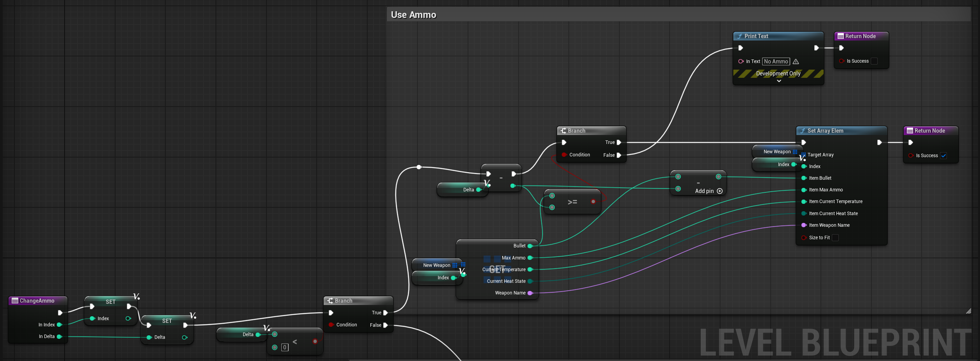
Task: Select the SET Index node title
Action: point(111,302)
